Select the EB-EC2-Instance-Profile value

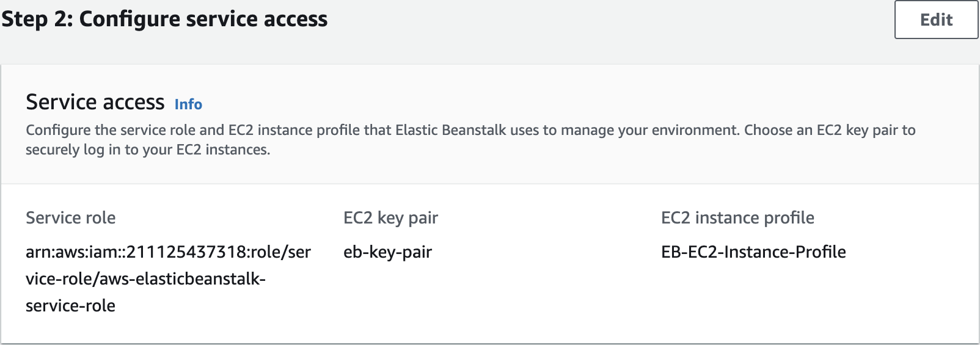[x=753, y=252]
